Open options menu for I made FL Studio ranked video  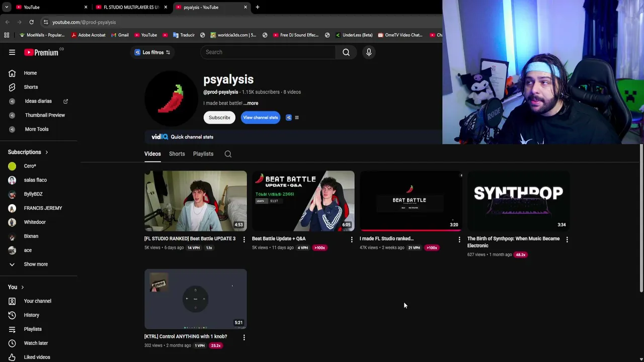(x=459, y=240)
